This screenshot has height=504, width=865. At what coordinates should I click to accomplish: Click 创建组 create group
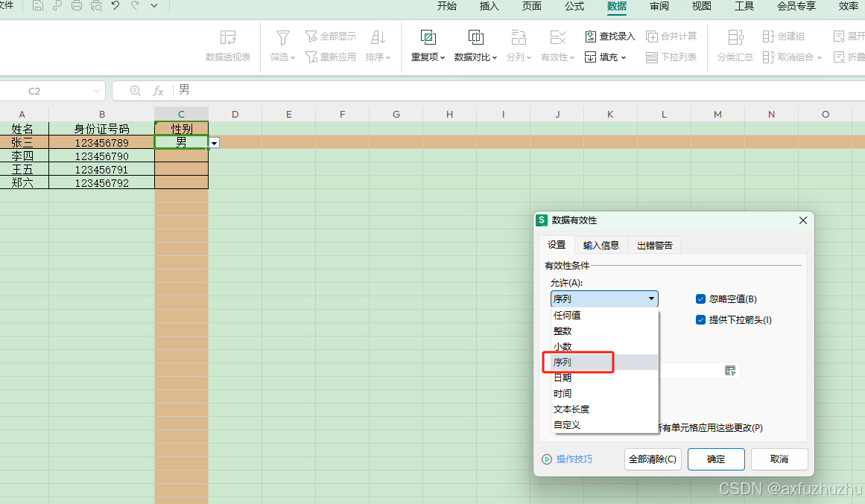(x=783, y=36)
